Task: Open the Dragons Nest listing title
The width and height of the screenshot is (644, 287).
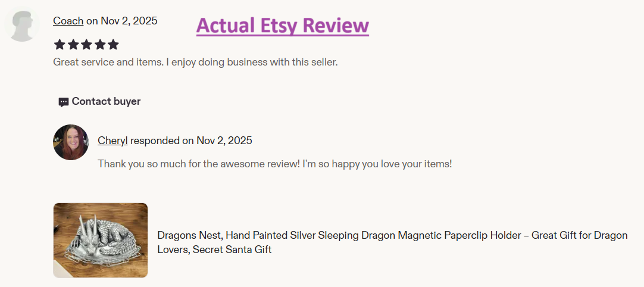Action: 393,242
